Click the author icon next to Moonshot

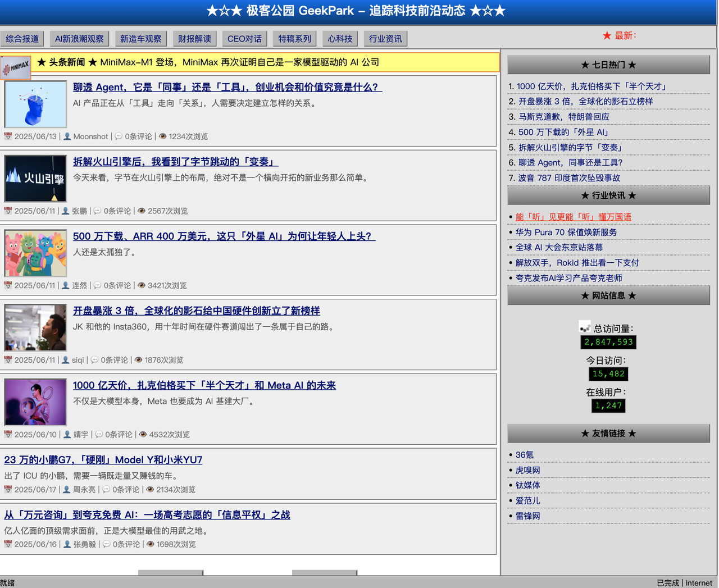coord(66,136)
